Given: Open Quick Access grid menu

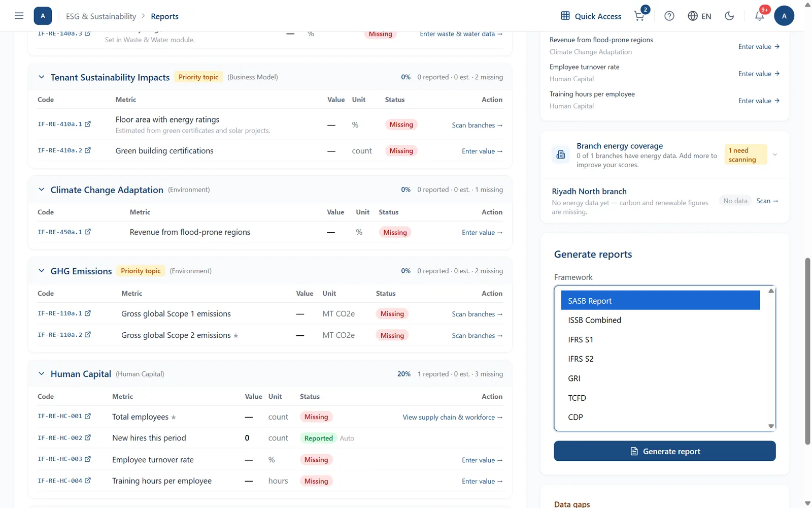Looking at the screenshot, I should 591,16.
